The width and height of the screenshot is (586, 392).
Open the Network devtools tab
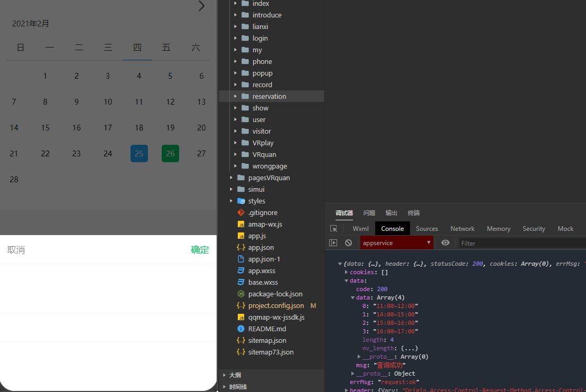point(462,229)
